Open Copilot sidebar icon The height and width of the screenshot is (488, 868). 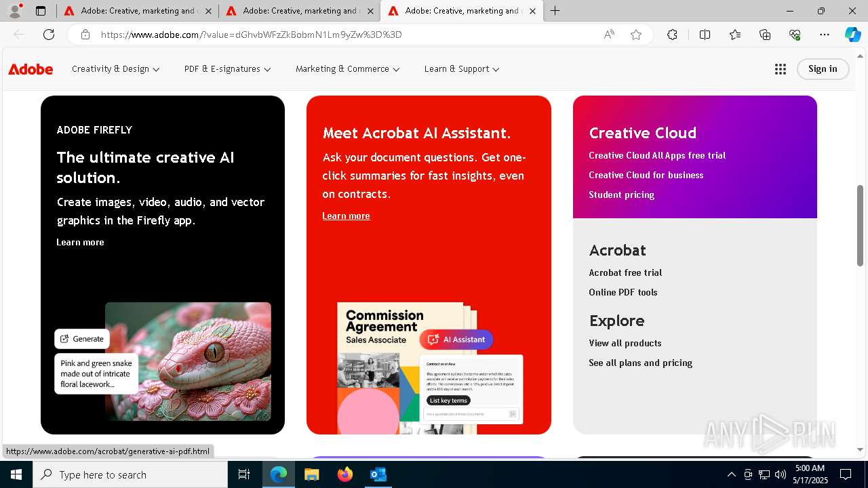(852, 35)
